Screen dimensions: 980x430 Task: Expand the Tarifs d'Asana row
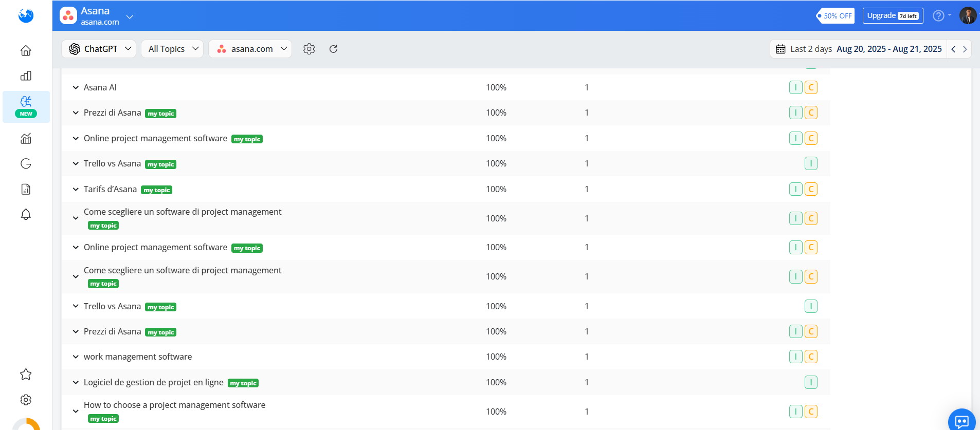(76, 190)
